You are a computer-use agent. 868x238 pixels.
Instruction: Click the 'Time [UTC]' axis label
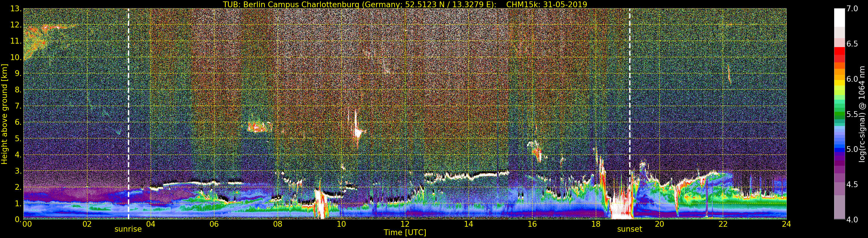[405, 233]
